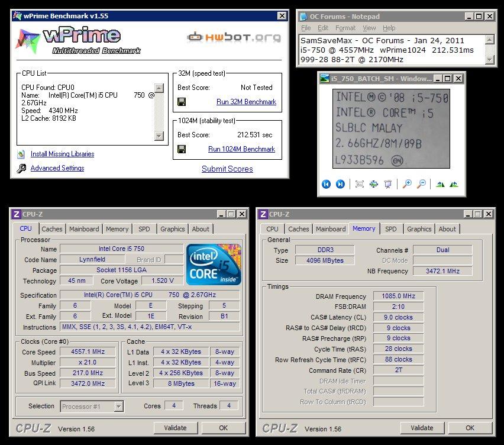The width and height of the screenshot is (504, 445).
Task: Click Best Fit icon in picture viewer
Action: 359,184
